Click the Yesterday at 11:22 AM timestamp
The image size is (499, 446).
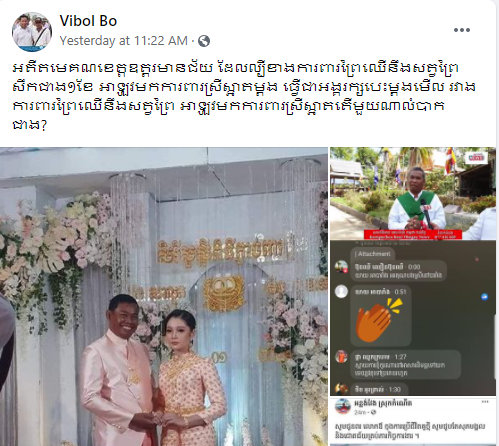[124, 41]
